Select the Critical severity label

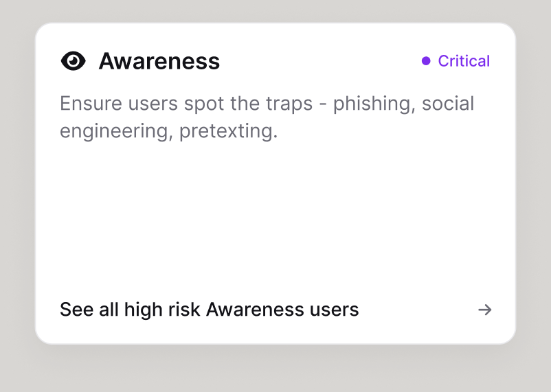464,61
